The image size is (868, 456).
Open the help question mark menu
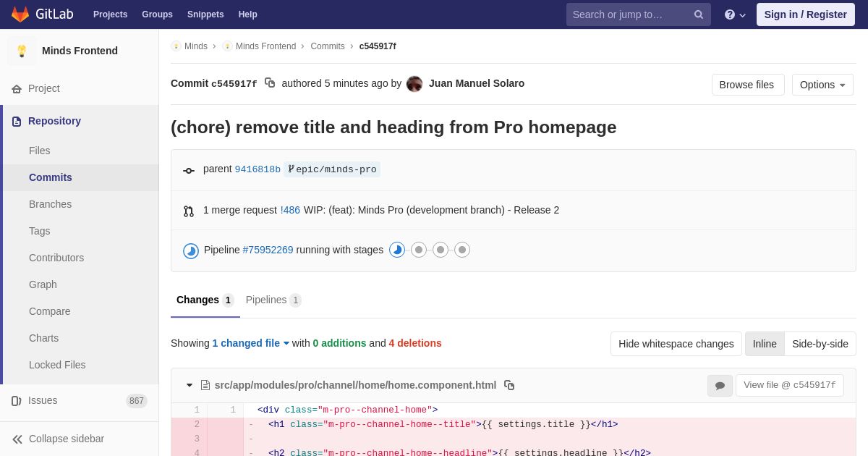(735, 14)
